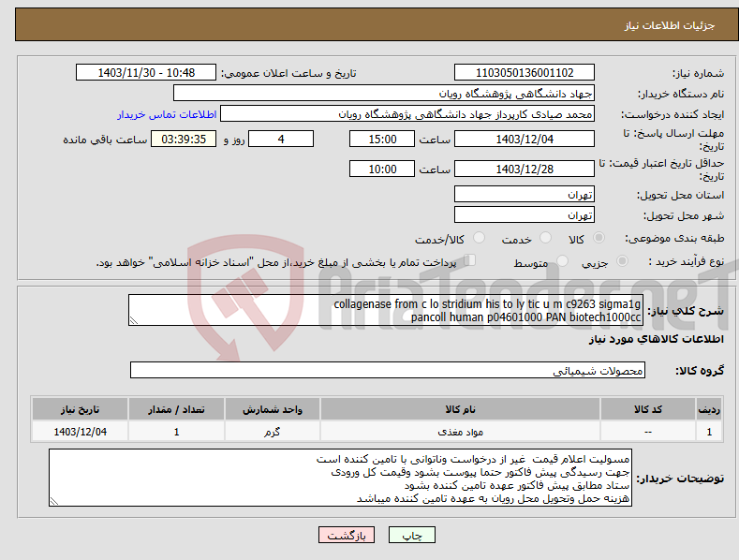Click the ردیف column header
739x560 pixels.
click(x=709, y=409)
